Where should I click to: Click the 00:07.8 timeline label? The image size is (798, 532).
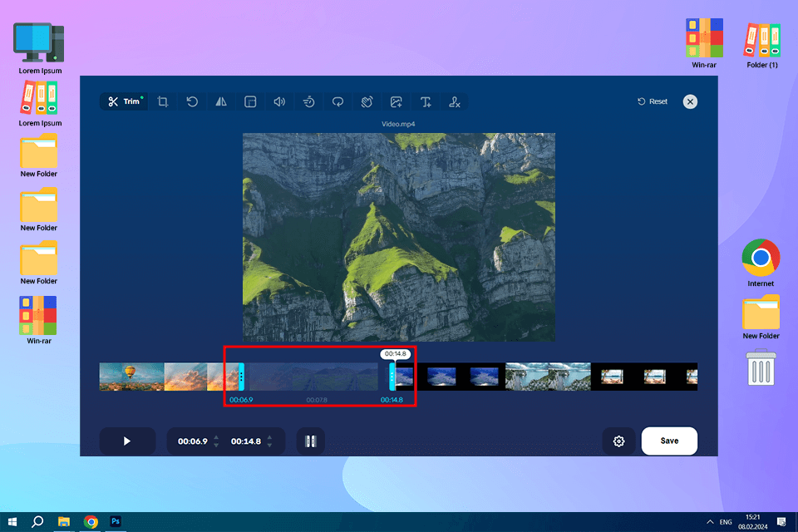(x=317, y=400)
